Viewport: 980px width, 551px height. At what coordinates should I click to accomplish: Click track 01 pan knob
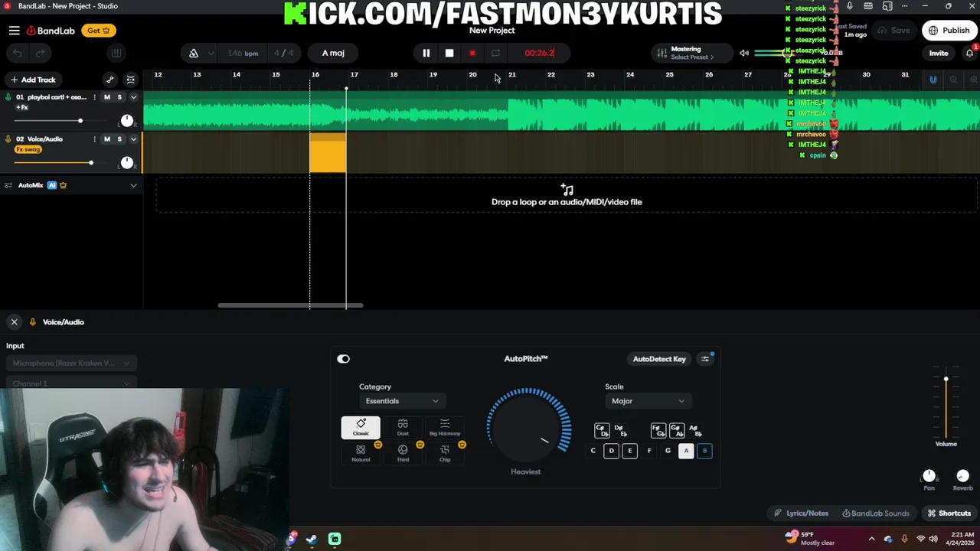tap(127, 121)
